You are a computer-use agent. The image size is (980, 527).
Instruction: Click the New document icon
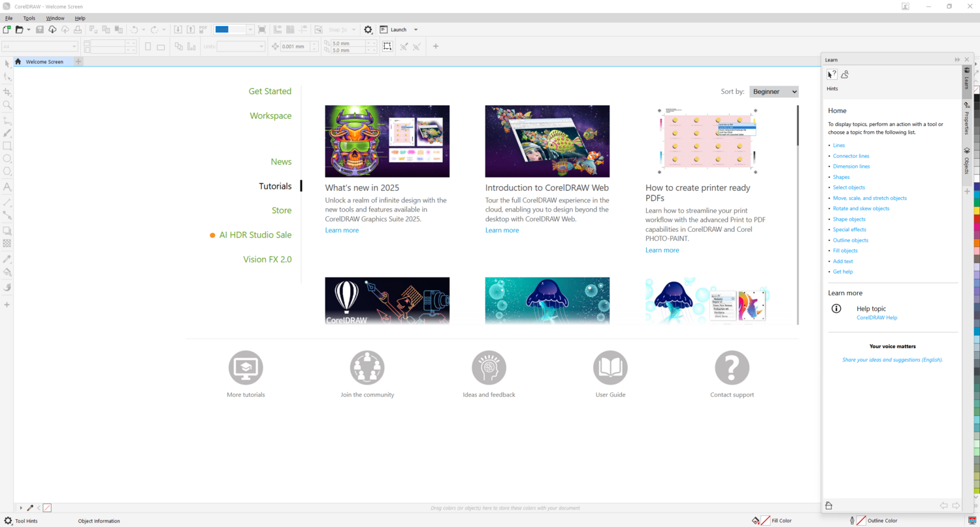7,29
